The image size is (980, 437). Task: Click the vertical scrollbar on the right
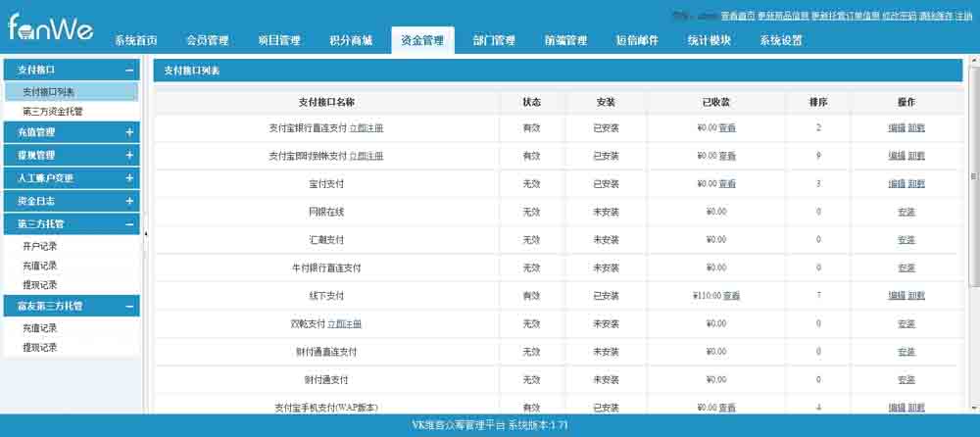coord(972,176)
